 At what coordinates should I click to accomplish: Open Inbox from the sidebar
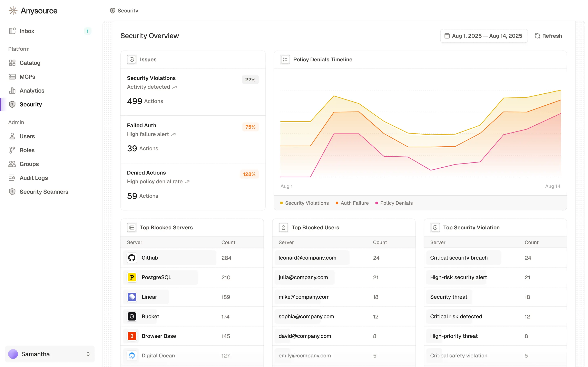click(27, 31)
